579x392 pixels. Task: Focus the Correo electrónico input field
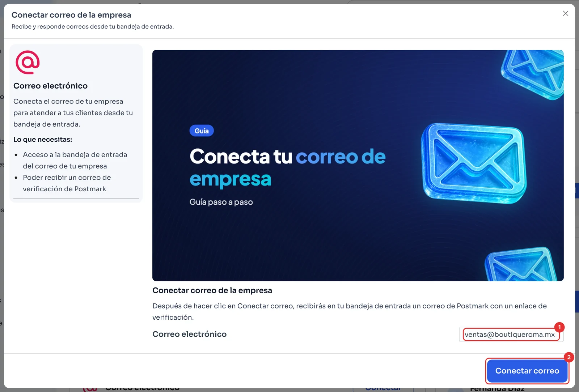click(x=511, y=335)
